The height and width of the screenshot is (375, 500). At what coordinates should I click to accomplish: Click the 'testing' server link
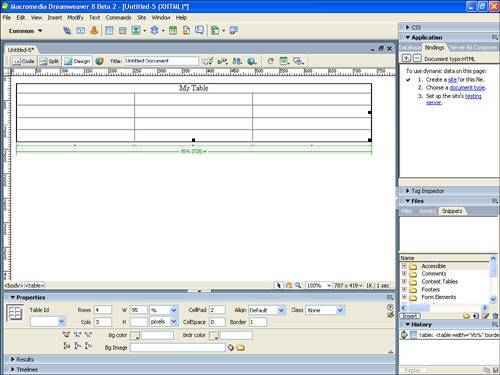[473, 96]
